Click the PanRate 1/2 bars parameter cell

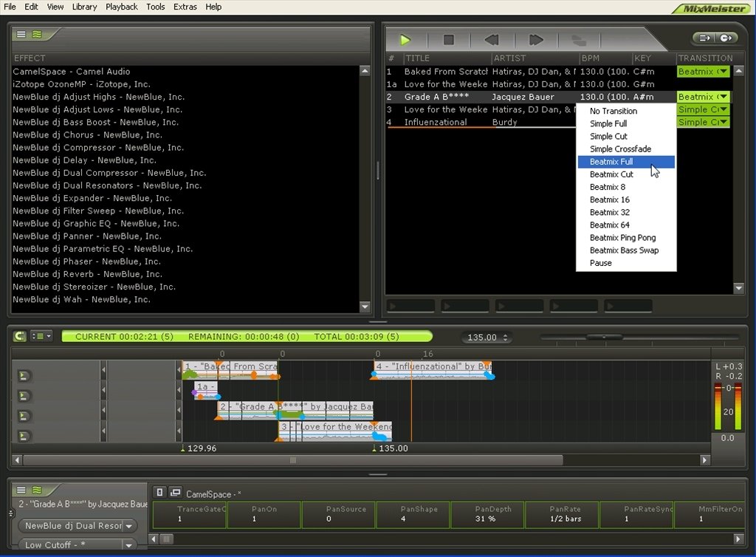click(561, 514)
